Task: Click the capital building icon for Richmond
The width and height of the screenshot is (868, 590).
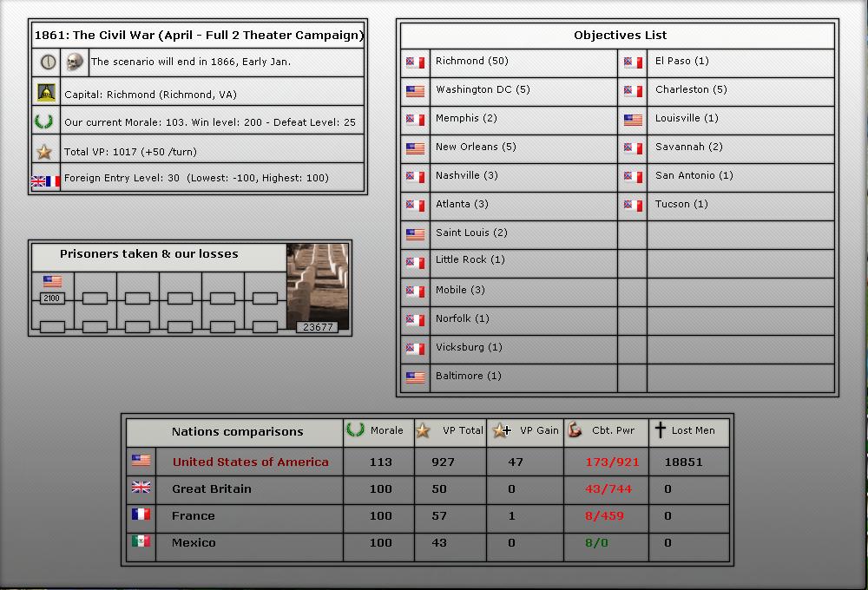Action: point(46,93)
